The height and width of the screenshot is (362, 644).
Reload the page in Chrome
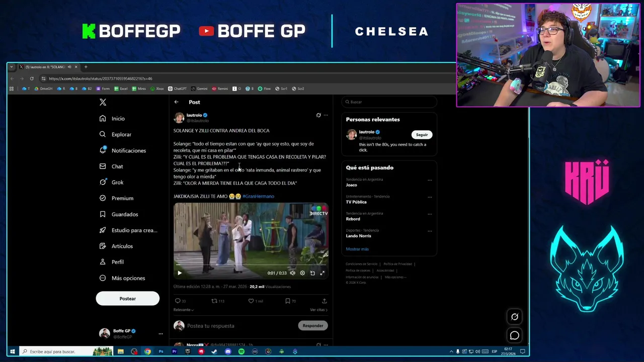pyautogui.click(x=32, y=78)
